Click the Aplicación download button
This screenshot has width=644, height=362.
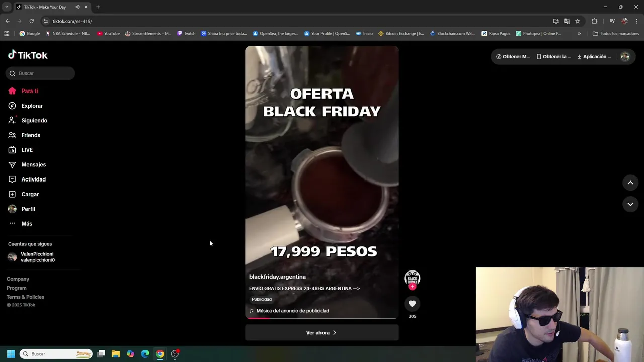click(594, 57)
